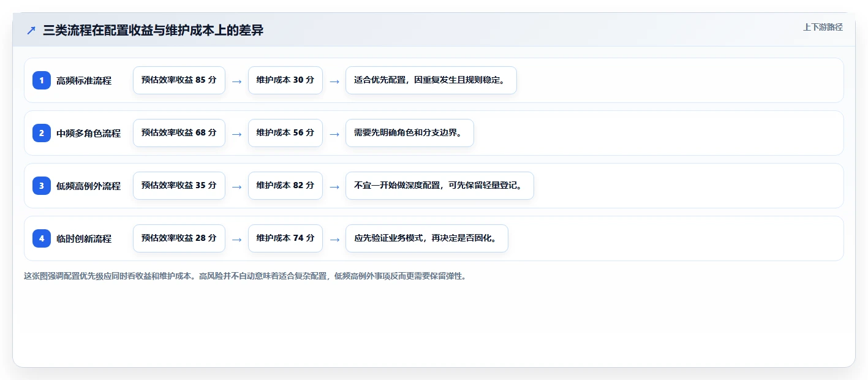Select the 高频标准流程 row label

click(84, 80)
